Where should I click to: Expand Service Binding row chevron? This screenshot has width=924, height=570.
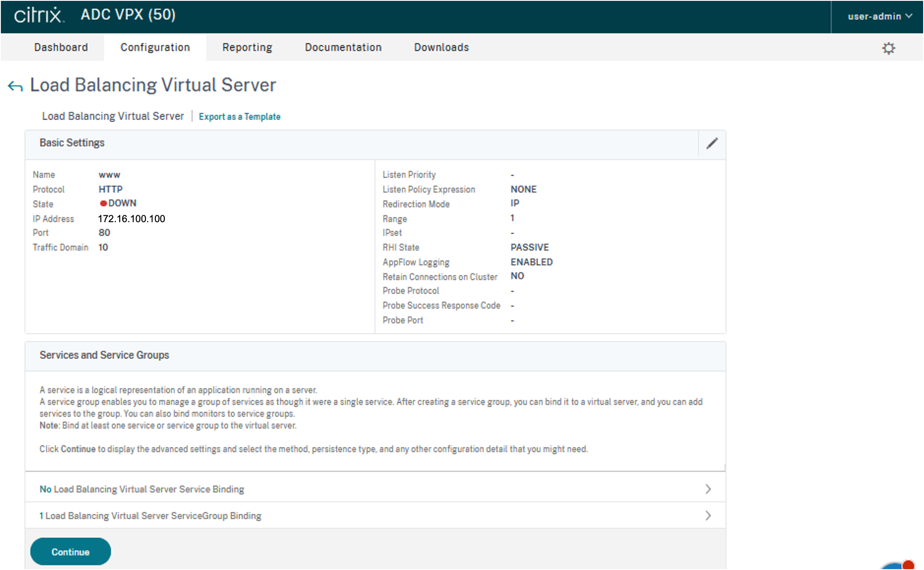[708, 489]
